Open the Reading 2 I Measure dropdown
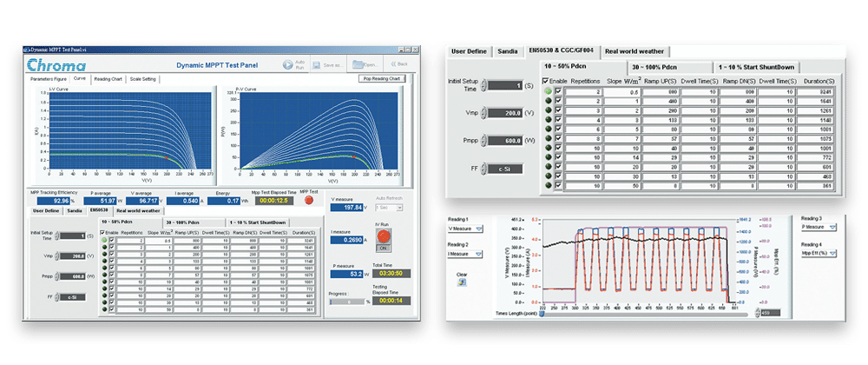The image size is (868, 365). click(x=464, y=254)
